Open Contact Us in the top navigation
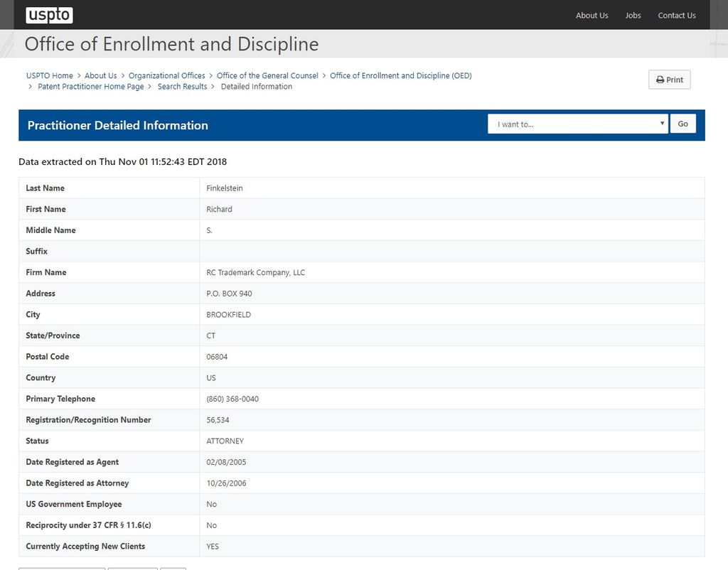The width and height of the screenshot is (728, 570). click(676, 16)
